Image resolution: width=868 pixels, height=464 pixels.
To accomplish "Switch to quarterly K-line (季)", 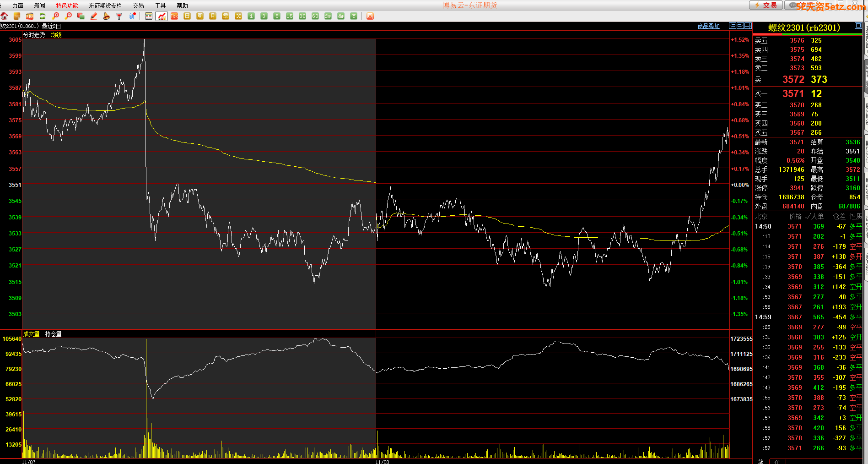I will (226, 16).
